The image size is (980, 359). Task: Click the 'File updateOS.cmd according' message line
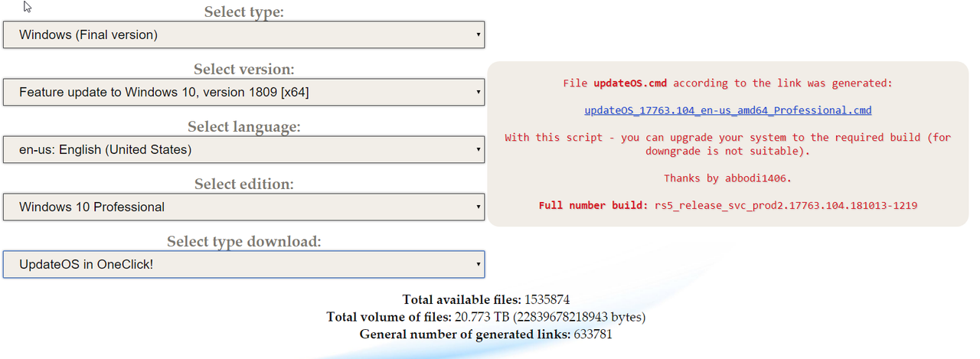(728, 83)
